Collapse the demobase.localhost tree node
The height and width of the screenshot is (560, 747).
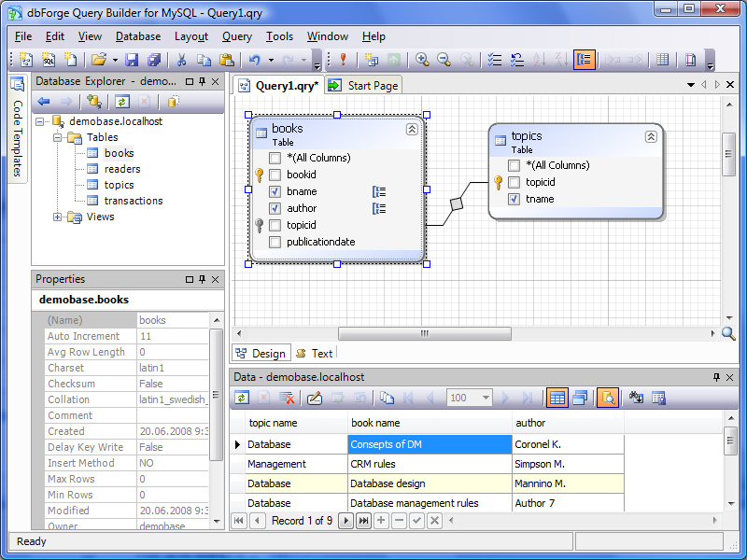tap(40, 122)
